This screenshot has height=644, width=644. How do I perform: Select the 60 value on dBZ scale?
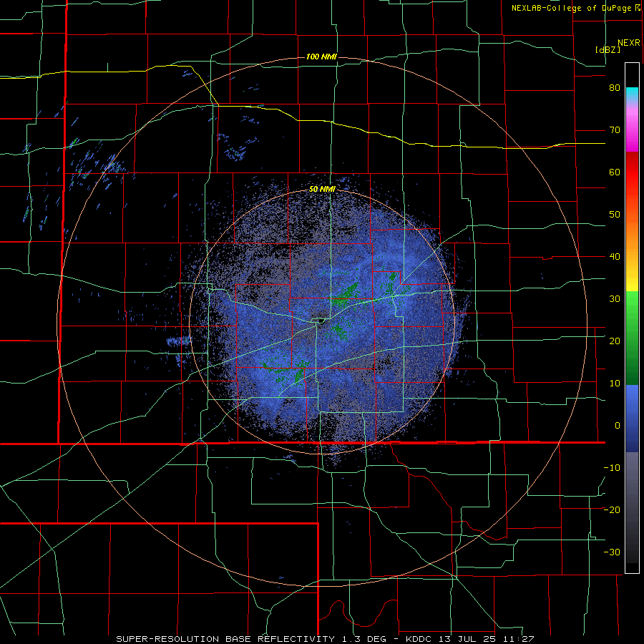615,172
